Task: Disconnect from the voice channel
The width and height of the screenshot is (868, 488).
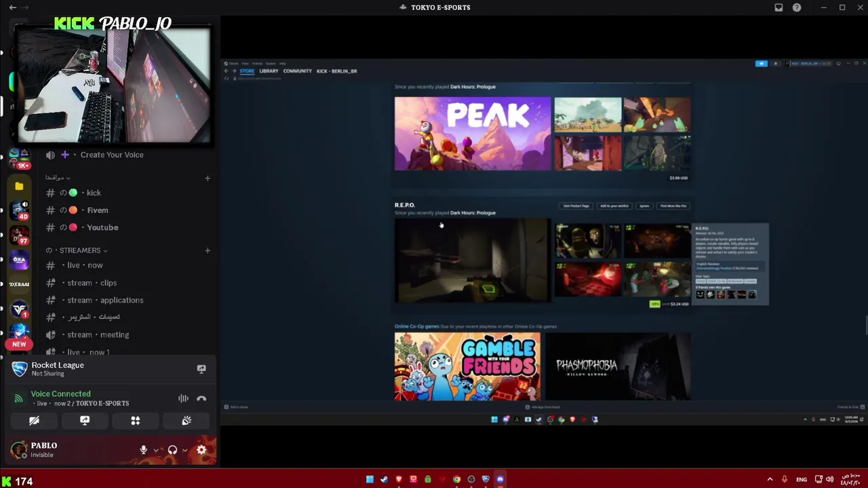Action: (201, 399)
